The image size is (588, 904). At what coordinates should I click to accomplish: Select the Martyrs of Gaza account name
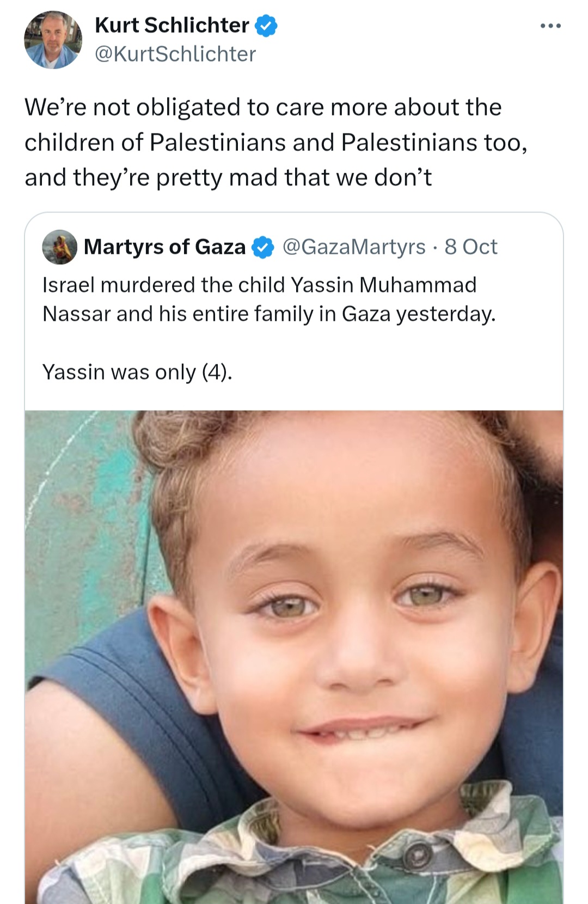[164, 247]
